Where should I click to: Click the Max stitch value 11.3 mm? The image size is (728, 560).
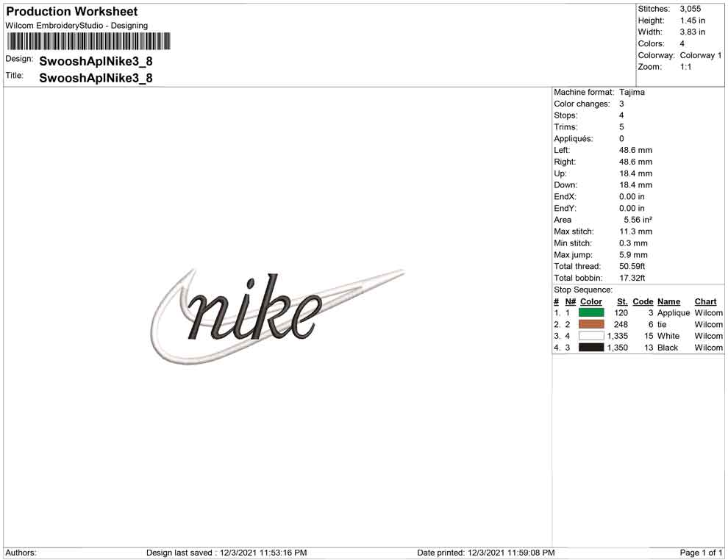[x=635, y=231]
